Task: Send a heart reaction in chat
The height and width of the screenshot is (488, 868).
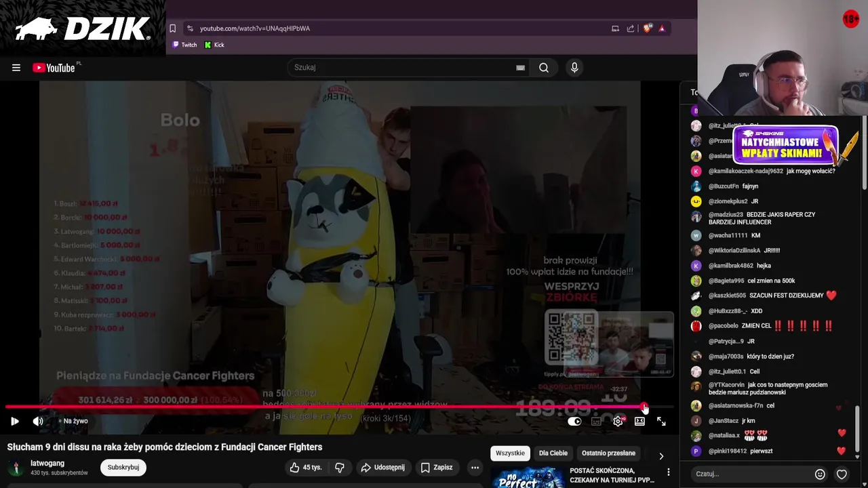Action: click(x=842, y=474)
